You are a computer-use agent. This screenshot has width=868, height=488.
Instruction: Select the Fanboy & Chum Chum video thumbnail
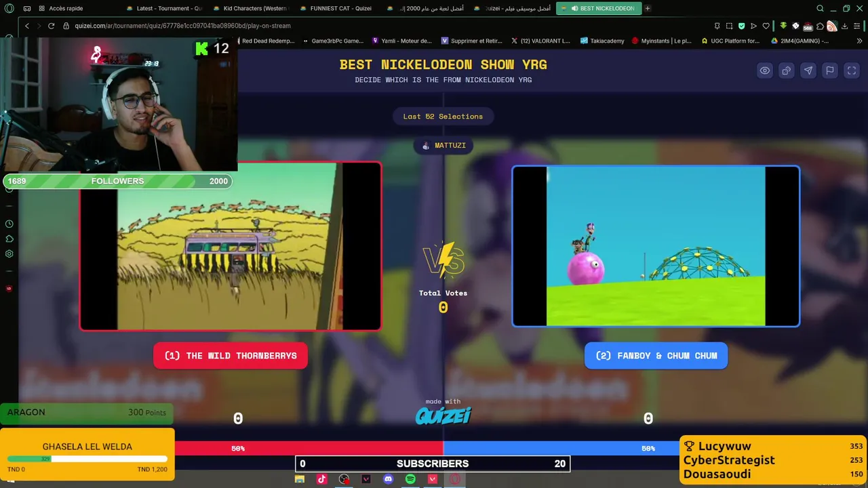click(656, 246)
